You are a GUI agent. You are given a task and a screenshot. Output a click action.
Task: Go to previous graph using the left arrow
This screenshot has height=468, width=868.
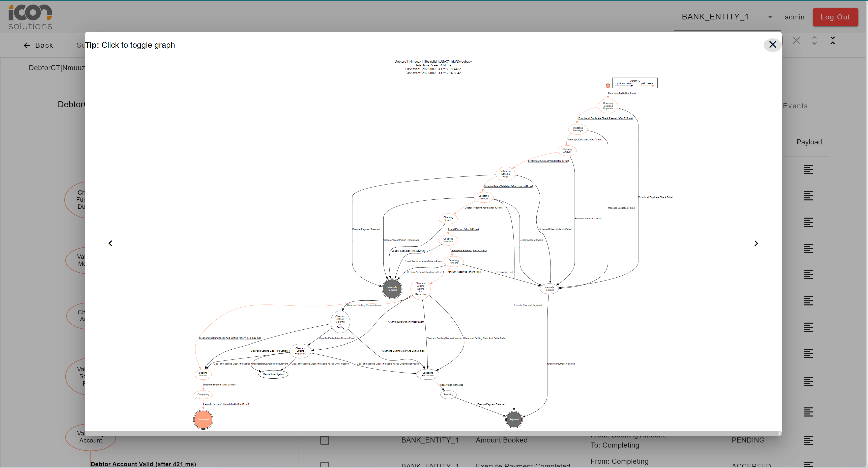pyautogui.click(x=110, y=243)
